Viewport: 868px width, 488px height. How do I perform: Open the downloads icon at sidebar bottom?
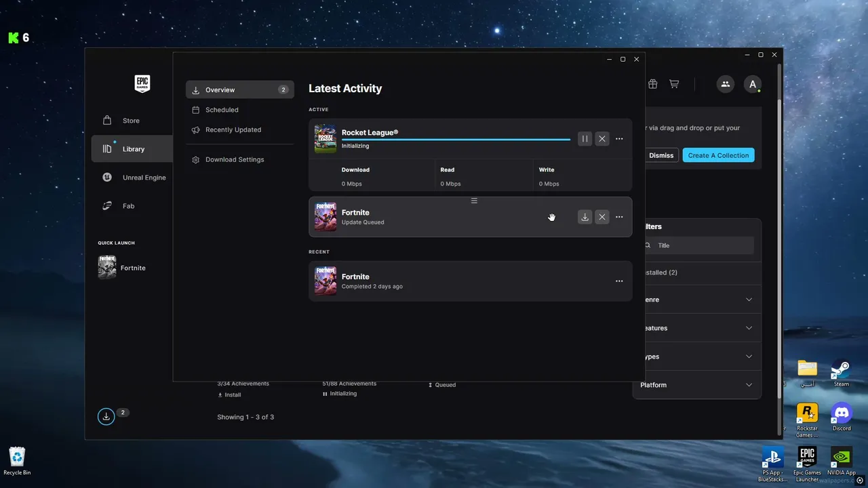point(106,417)
